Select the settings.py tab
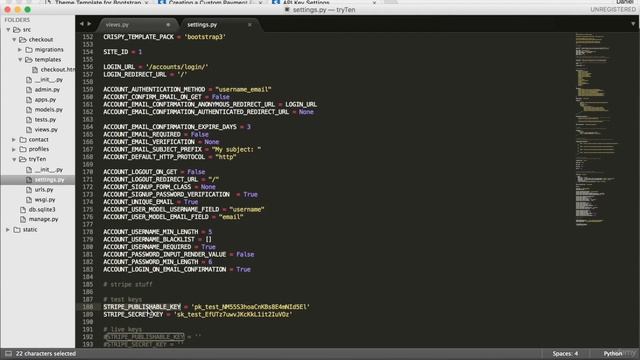This screenshot has width=640, height=360. pyautogui.click(x=202, y=25)
